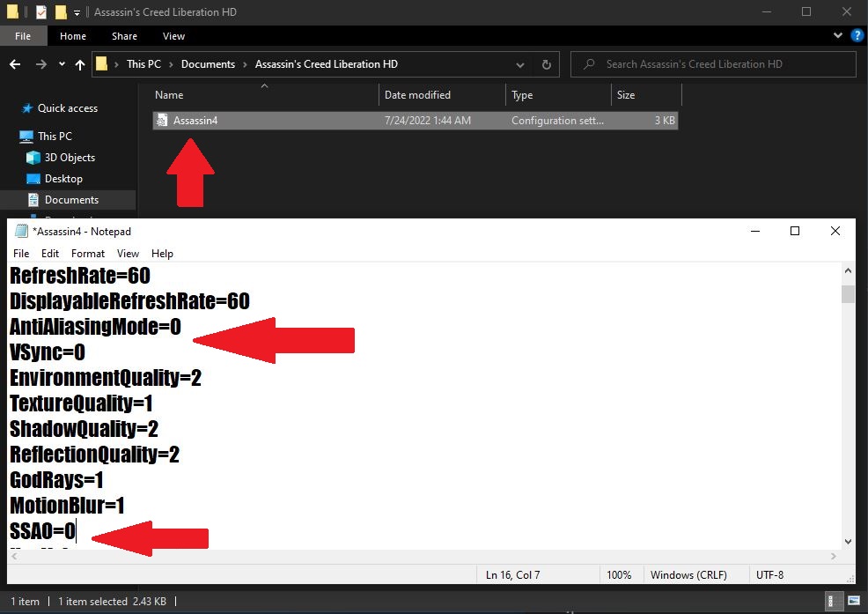Click the MotionBlur=1 line

pyautogui.click(x=67, y=505)
